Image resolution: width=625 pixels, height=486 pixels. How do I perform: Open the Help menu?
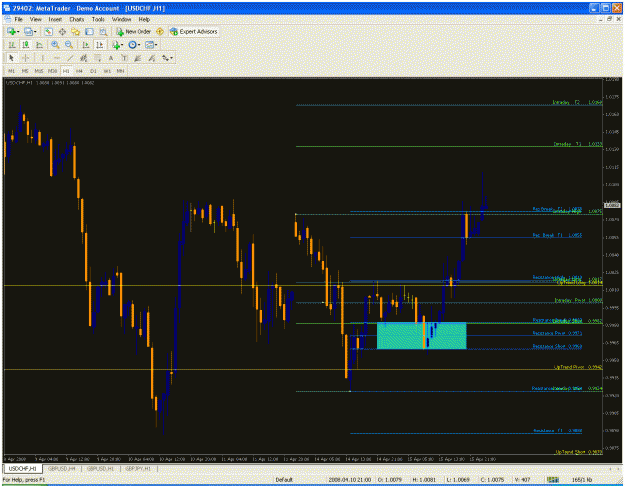[x=144, y=19]
